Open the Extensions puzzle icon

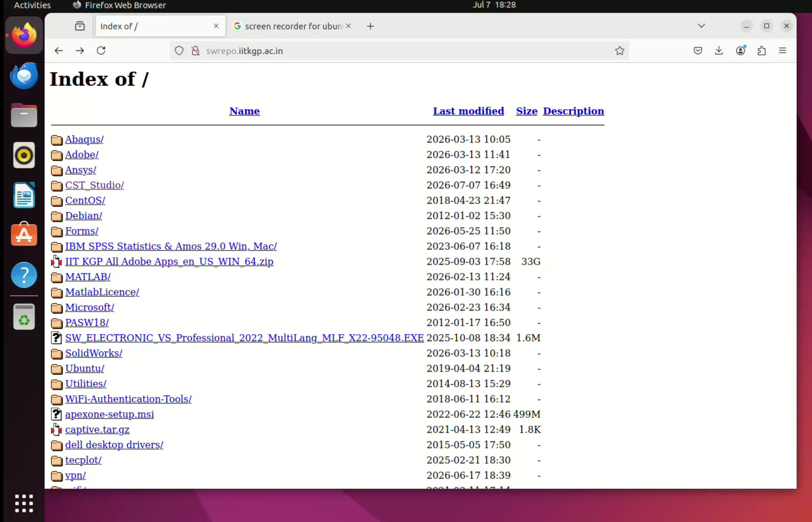(762, 51)
